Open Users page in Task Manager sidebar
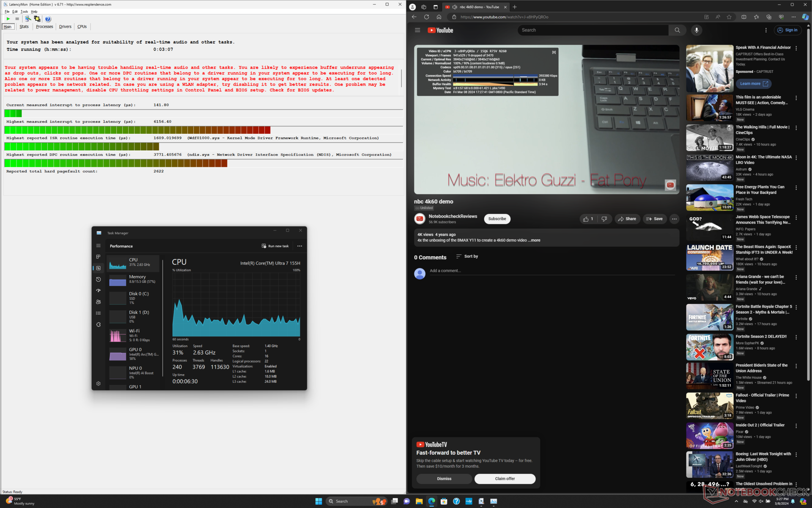The image size is (812, 508). pyautogui.click(x=99, y=302)
